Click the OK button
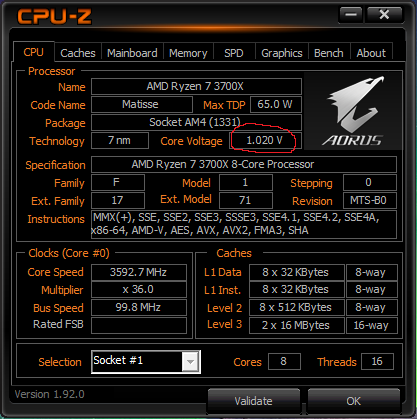 pos(353,401)
